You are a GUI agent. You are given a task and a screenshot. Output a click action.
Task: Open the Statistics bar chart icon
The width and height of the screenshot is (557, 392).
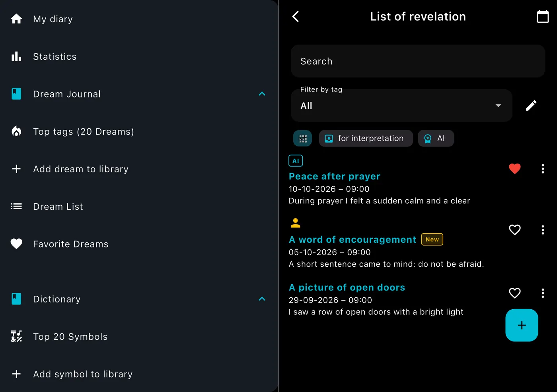[16, 57]
